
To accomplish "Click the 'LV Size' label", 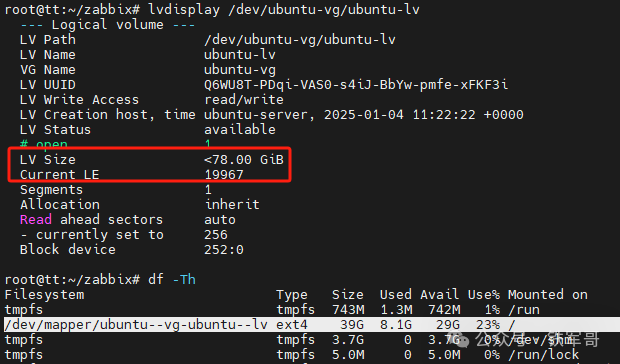I will (x=48, y=160).
